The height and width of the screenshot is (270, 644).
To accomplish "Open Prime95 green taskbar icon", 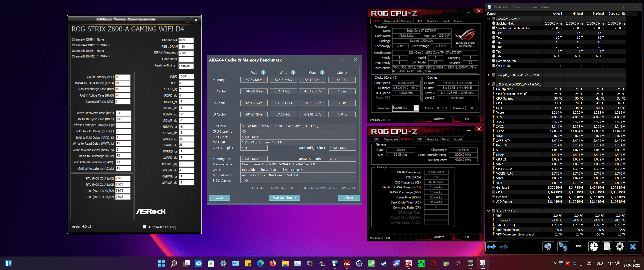I will pos(421,263).
